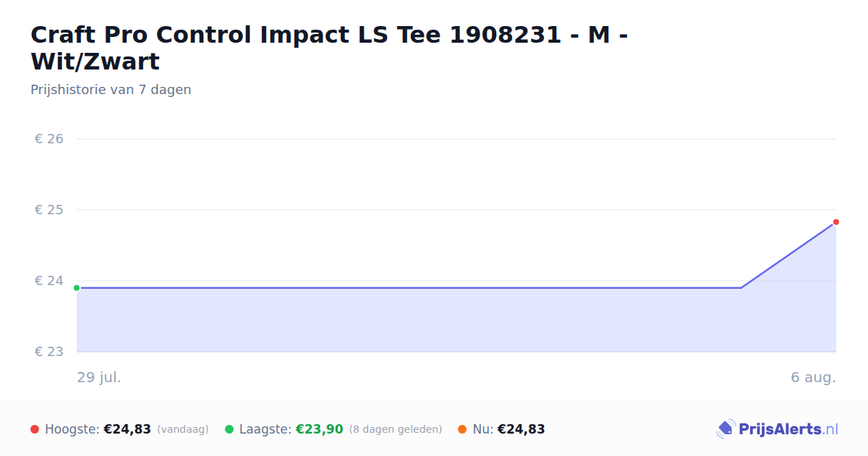The image size is (868, 456).
Task: Click the highest price value €24,83
Action: (127, 429)
